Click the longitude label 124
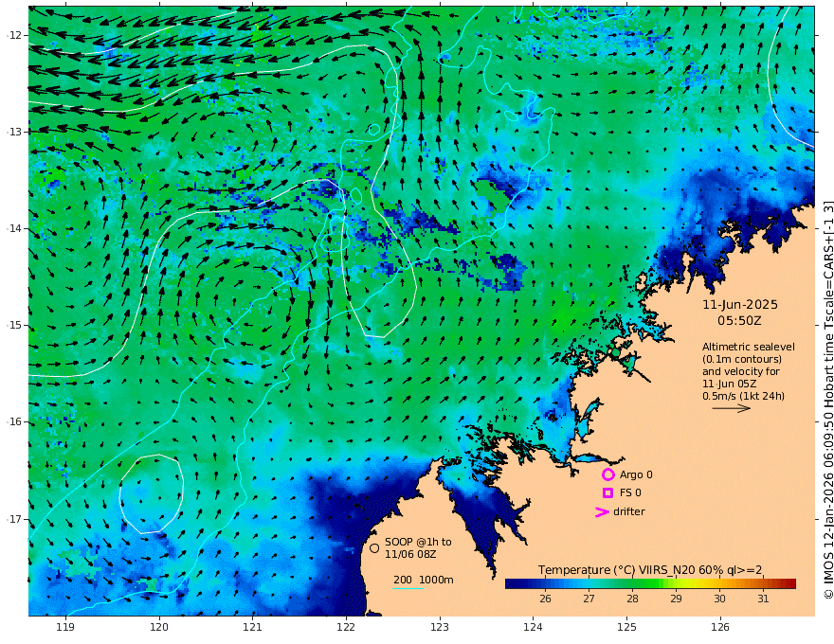The image size is (834, 644). coord(533,628)
